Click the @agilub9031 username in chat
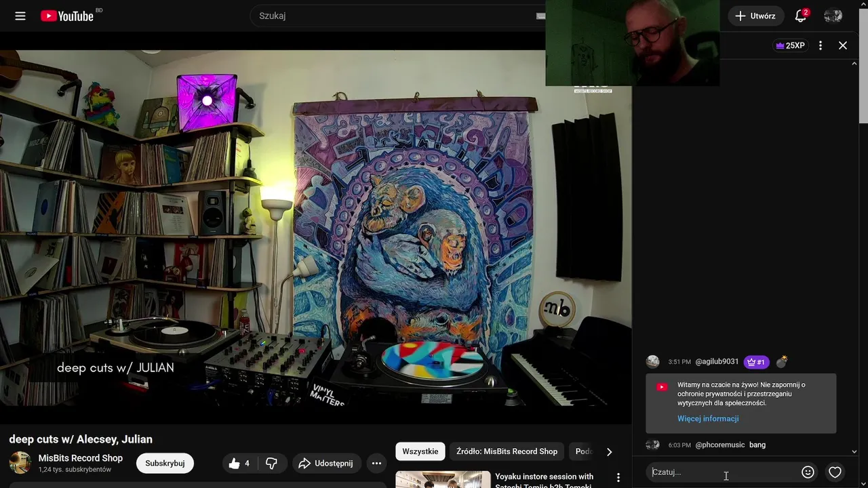 point(717,361)
